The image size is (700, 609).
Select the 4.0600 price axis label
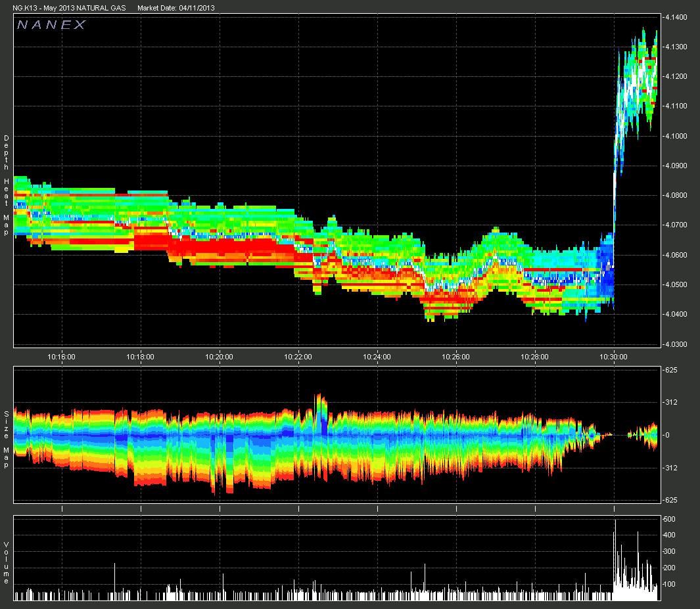676,255
